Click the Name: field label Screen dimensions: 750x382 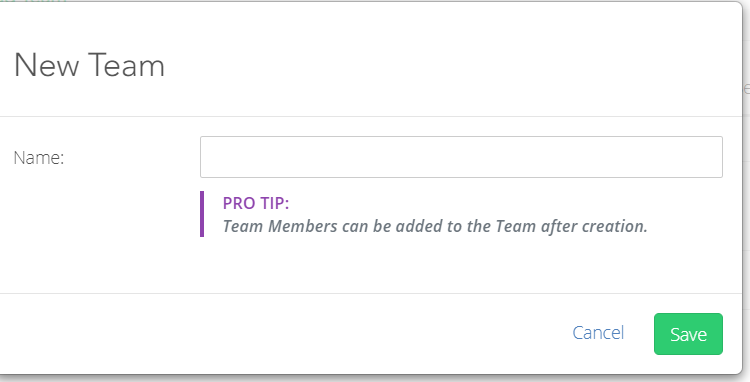39,157
